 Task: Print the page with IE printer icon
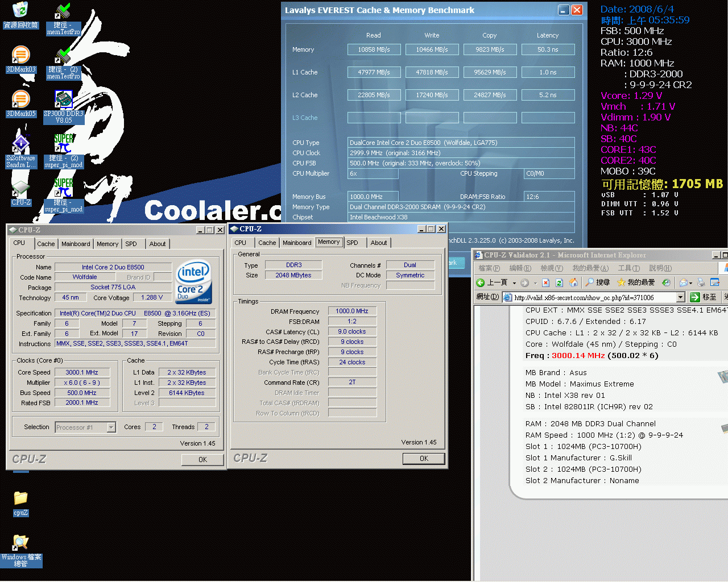coord(701,282)
